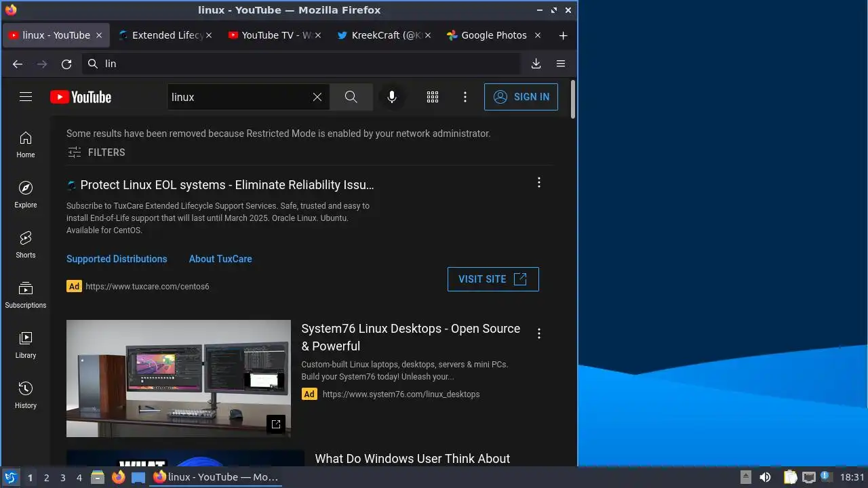Open options menu for System76 ad
Screen dimensions: 868x488
(x=539, y=333)
